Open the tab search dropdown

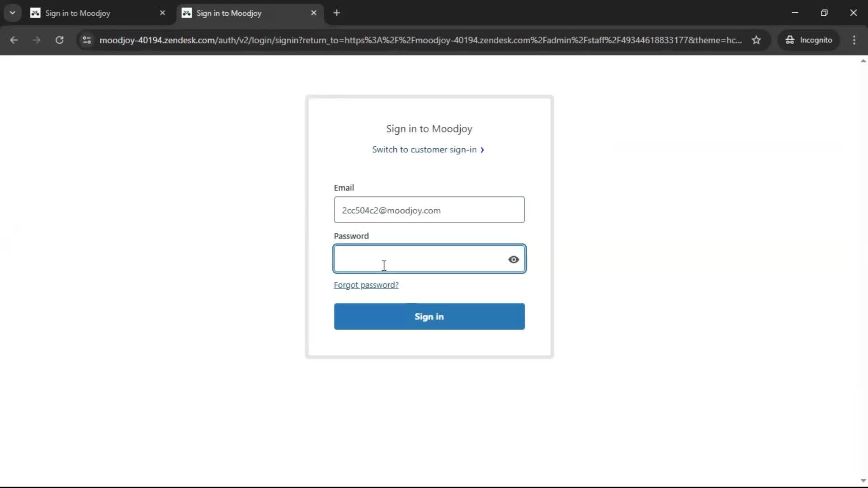(12, 13)
